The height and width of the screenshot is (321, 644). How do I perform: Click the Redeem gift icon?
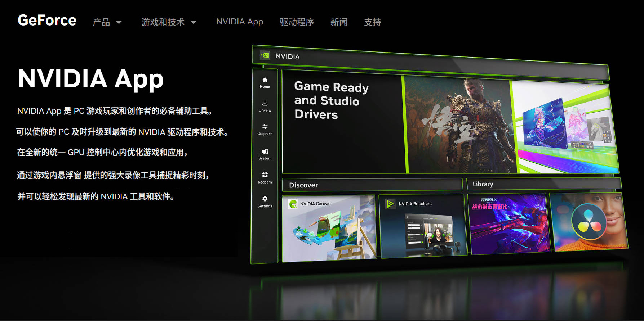265,175
